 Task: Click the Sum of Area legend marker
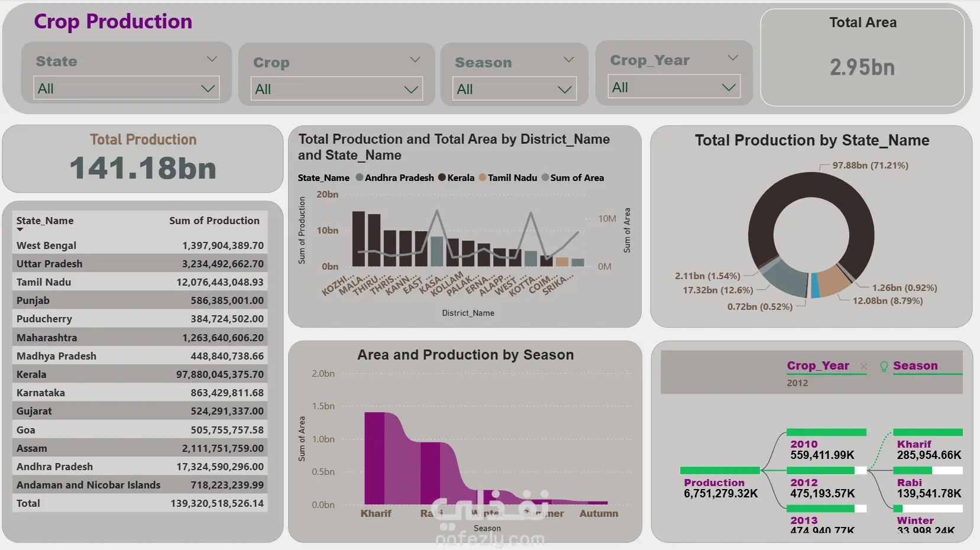(545, 177)
